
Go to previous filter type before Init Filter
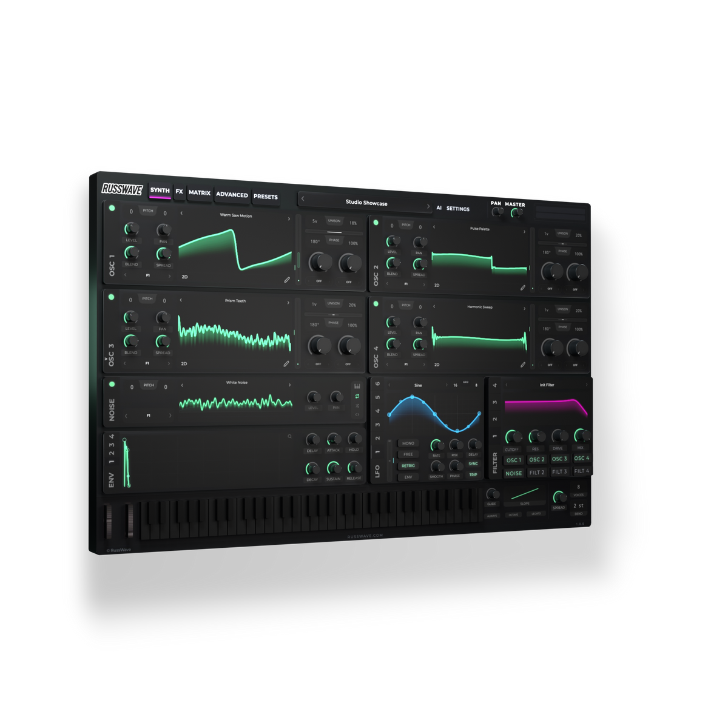[506, 385]
